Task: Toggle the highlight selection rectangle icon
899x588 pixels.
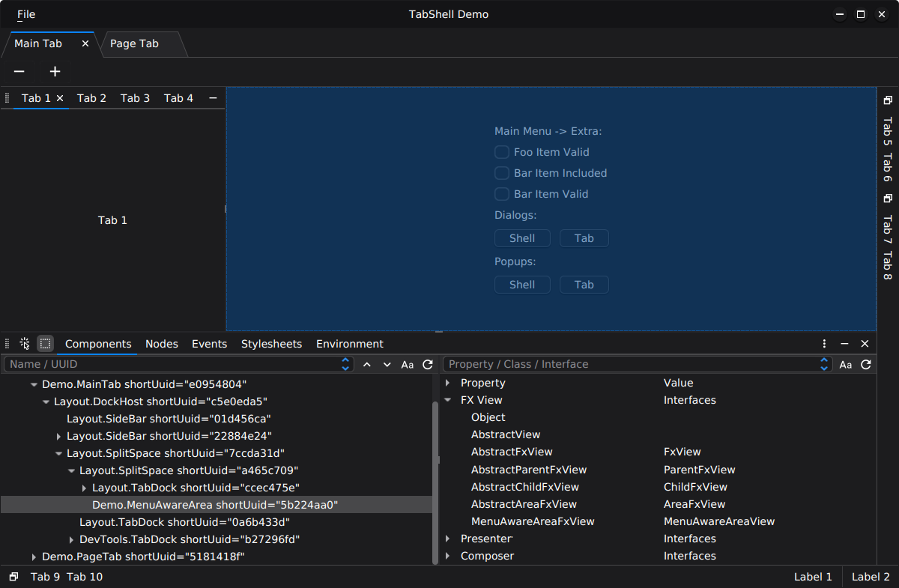Action: [46, 344]
